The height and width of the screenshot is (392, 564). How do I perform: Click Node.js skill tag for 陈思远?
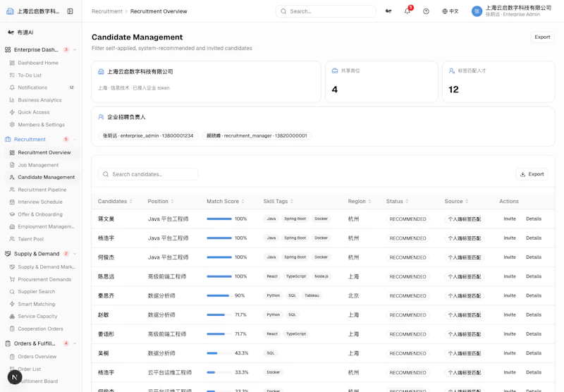(x=321, y=276)
